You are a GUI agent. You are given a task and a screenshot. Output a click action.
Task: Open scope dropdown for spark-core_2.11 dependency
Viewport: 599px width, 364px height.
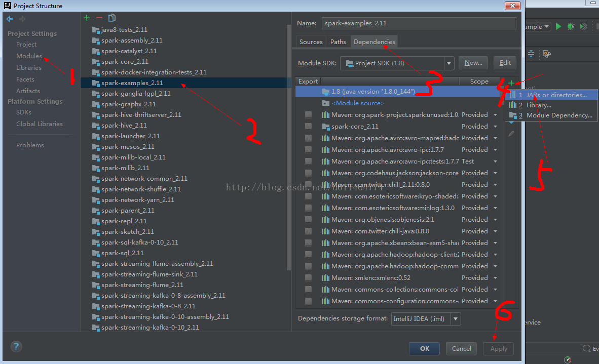(x=495, y=126)
